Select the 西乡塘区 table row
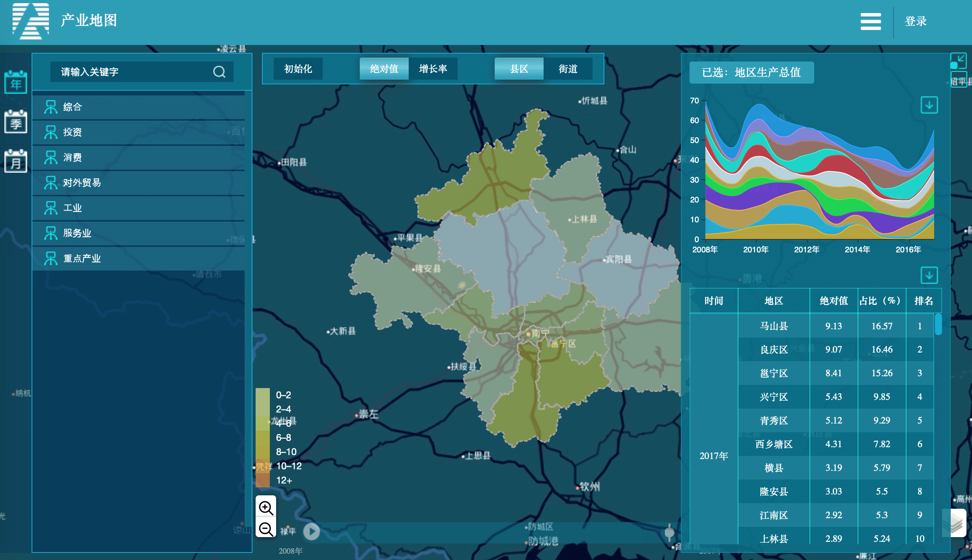This screenshot has width=972, height=560. (x=836, y=444)
